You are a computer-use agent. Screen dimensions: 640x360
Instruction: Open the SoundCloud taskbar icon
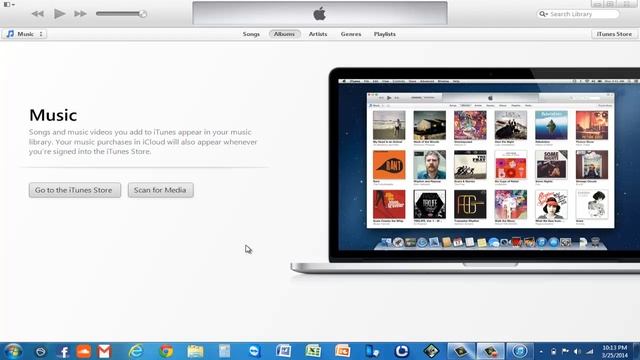coord(84,351)
